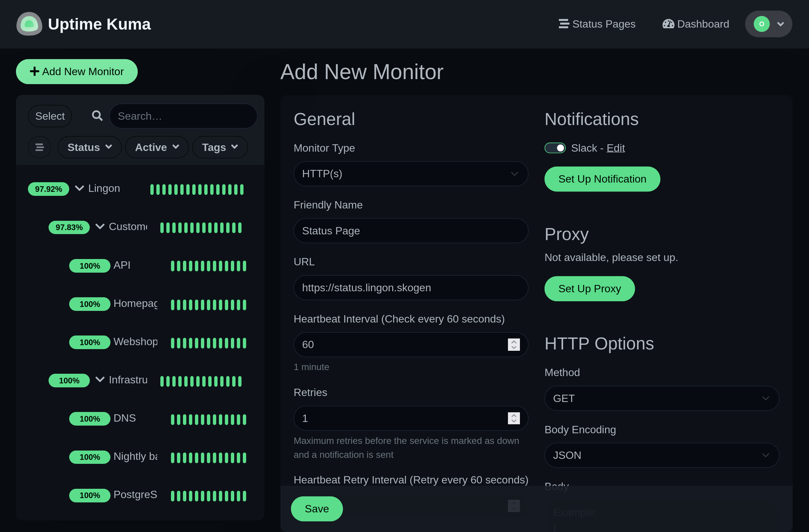
Task: Open Dashboard in the header
Action: 696,24
